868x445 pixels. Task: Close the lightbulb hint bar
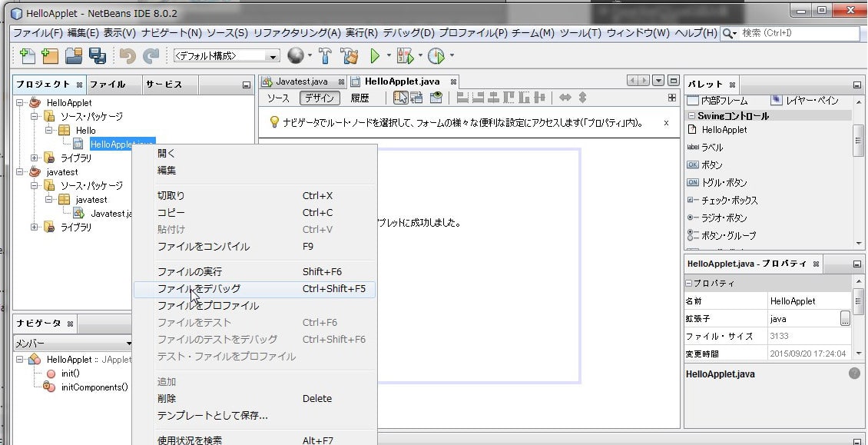point(666,123)
